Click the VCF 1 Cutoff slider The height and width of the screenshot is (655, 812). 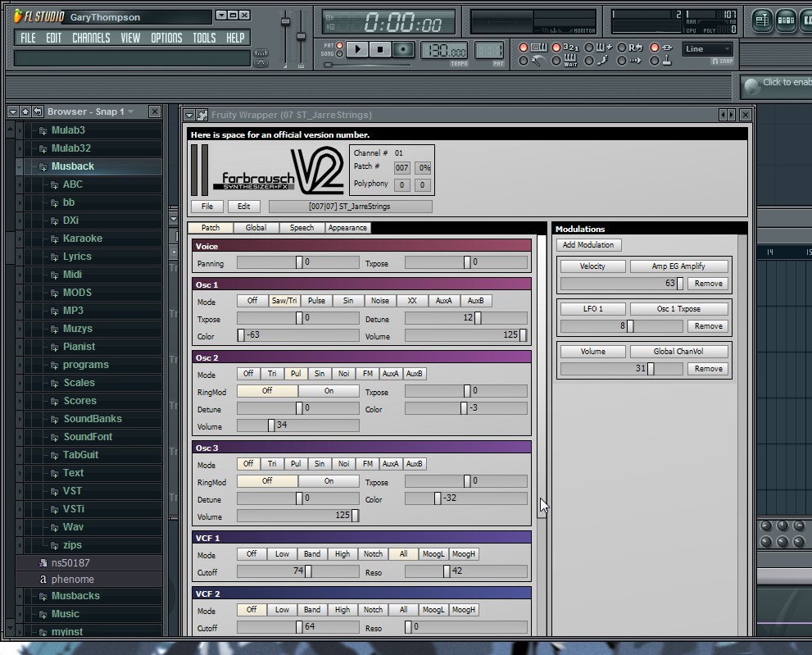[x=297, y=571]
